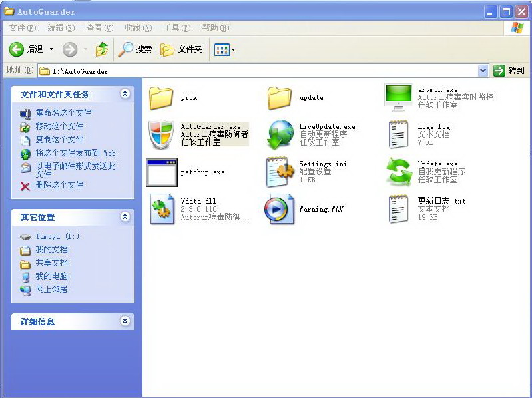Screen dimensions: 532x398
Task: Expand the address bar dropdown
Action: point(483,71)
